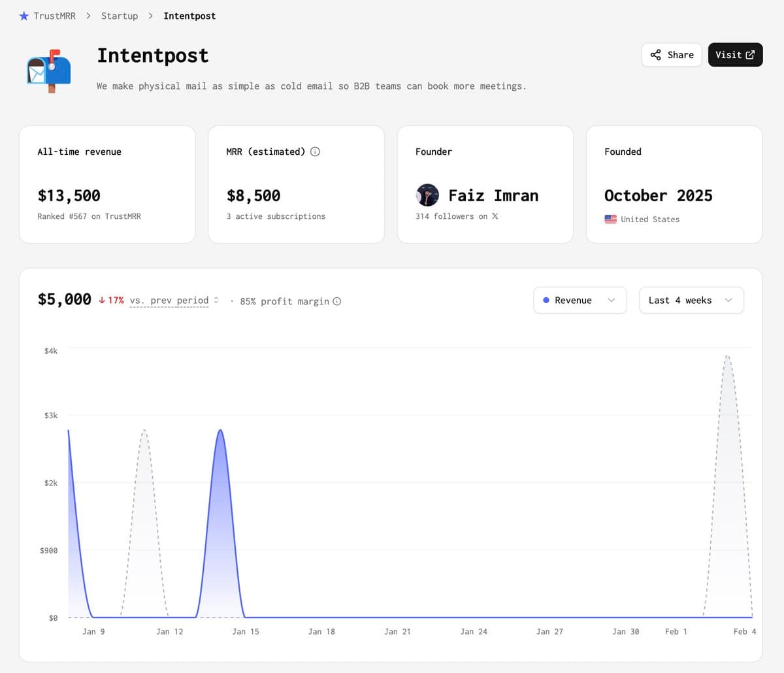Click the Intentpost company description text
Viewport: 784px width, 673px height.
pyautogui.click(x=311, y=86)
